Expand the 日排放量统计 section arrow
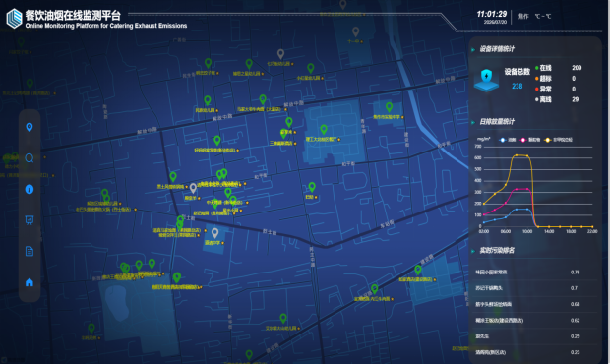The width and height of the screenshot is (610, 364). click(473, 123)
